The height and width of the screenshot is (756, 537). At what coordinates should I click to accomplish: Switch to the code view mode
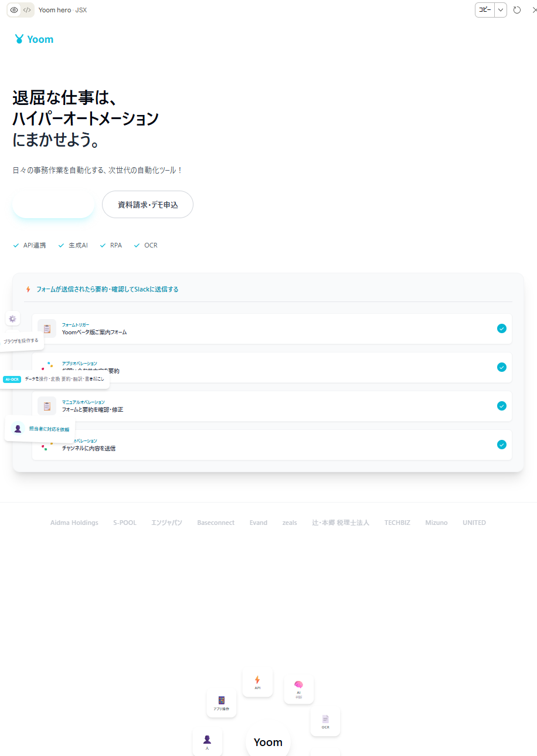click(27, 10)
